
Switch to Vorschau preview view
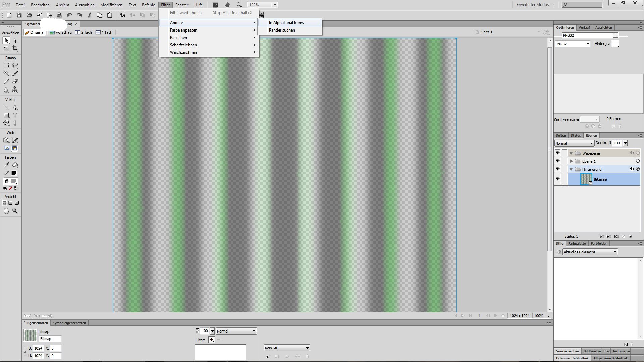click(61, 32)
